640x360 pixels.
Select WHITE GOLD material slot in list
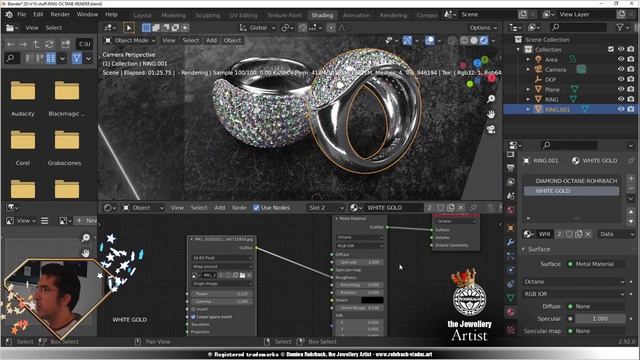(x=571, y=191)
